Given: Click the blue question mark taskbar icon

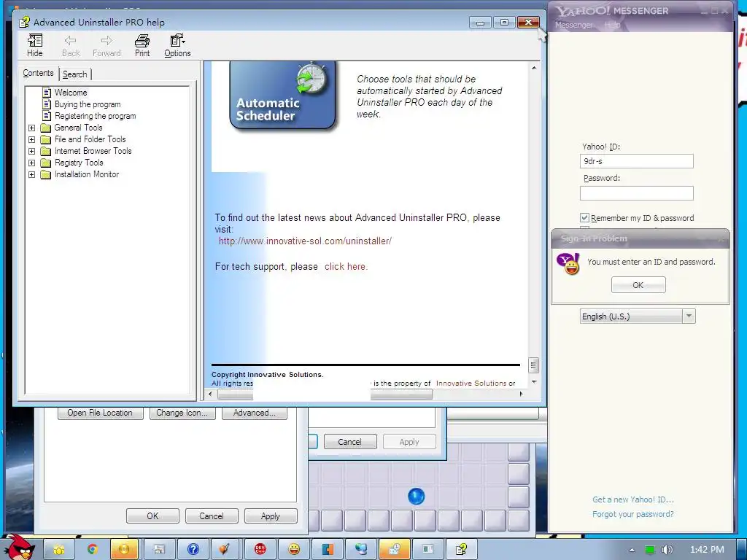Looking at the screenshot, I should pyautogui.click(x=193, y=550).
